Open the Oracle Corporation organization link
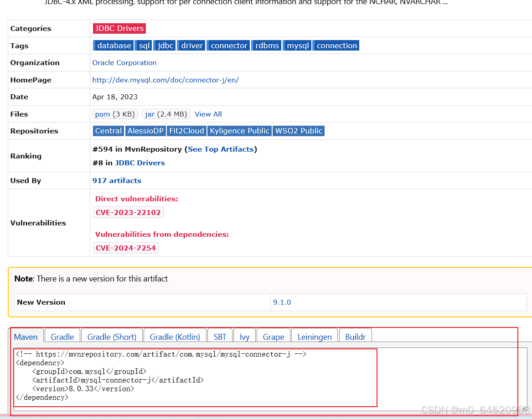532x419 pixels. (x=124, y=63)
